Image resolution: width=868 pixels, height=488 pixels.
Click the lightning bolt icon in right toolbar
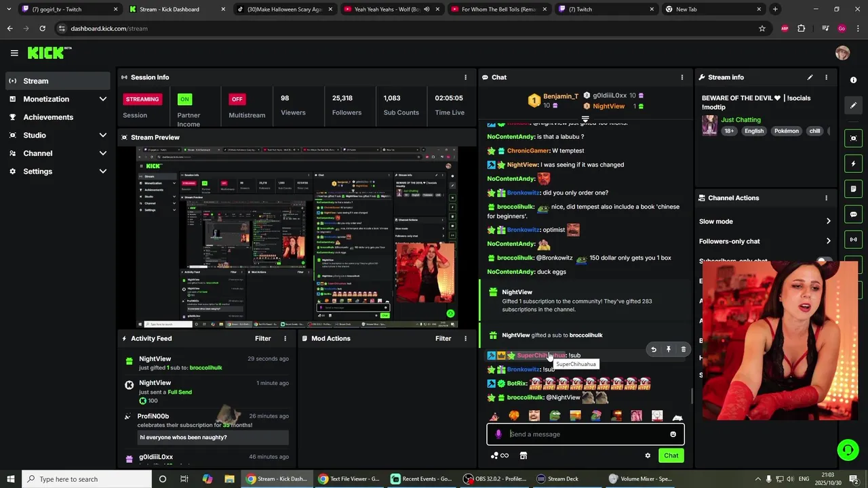(853, 163)
